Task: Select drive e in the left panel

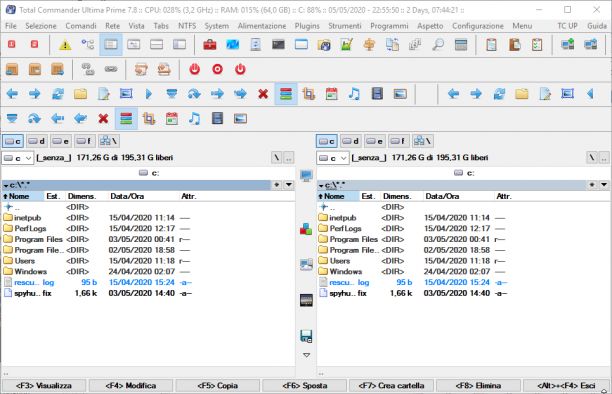Action: [x=61, y=141]
